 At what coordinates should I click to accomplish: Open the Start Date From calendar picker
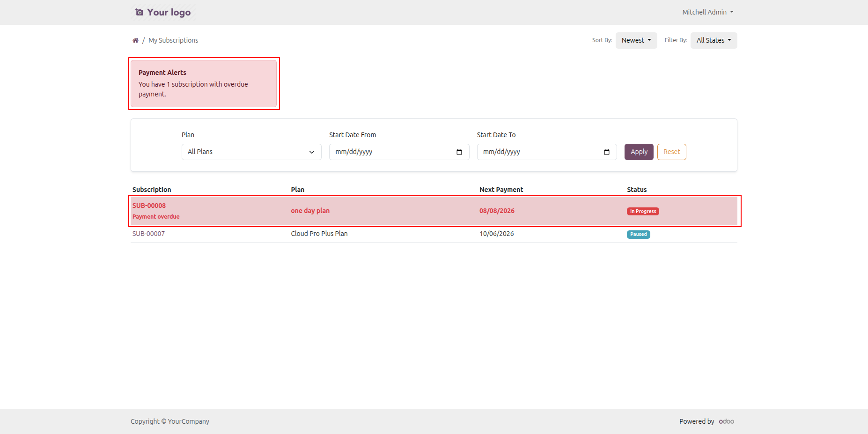point(459,152)
